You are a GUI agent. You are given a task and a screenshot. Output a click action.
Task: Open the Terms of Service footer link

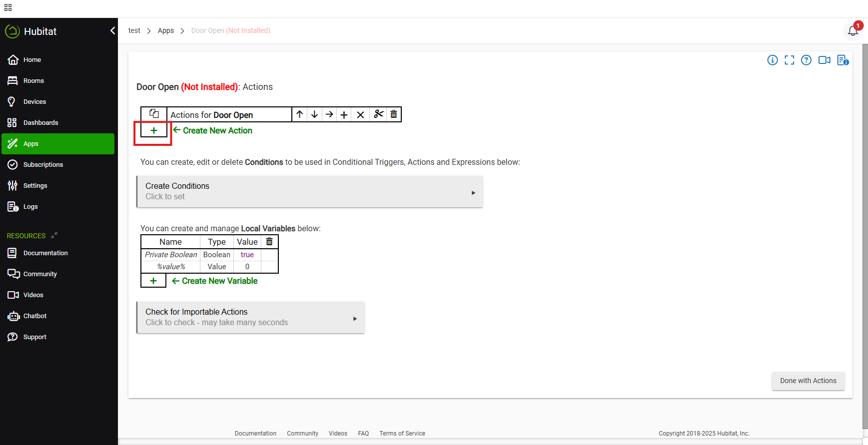[x=402, y=434]
